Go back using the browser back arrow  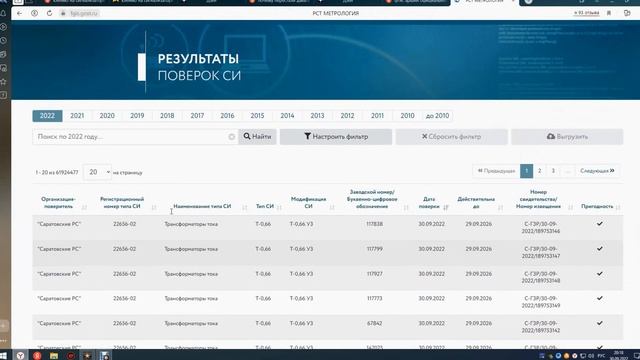(x=20, y=13)
